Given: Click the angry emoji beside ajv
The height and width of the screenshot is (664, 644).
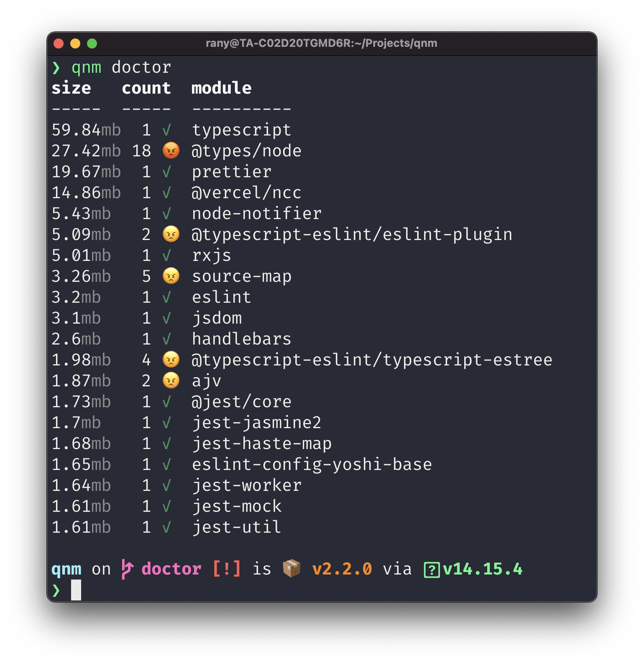Looking at the screenshot, I should [171, 381].
